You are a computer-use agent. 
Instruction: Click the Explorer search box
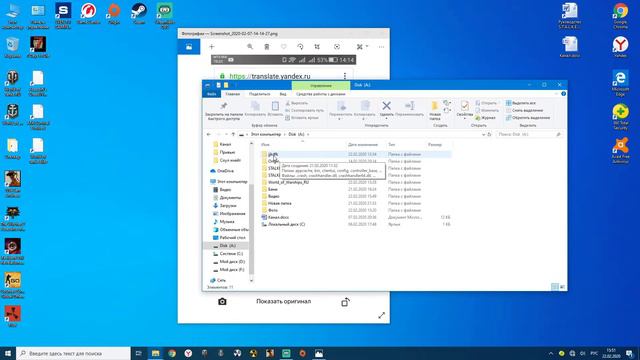pyautogui.click(x=529, y=134)
